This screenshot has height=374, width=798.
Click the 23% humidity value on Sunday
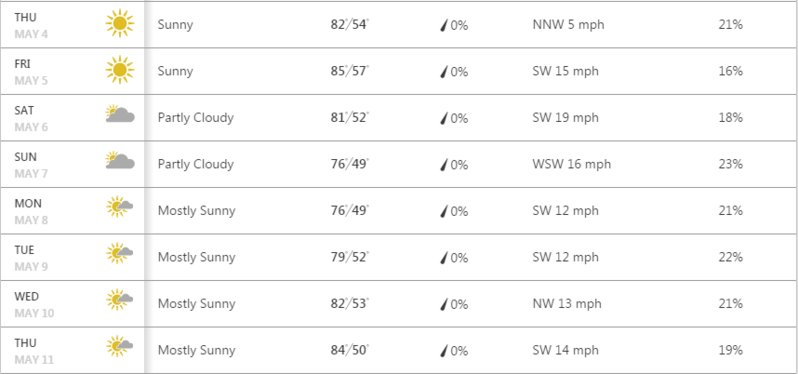point(730,164)
